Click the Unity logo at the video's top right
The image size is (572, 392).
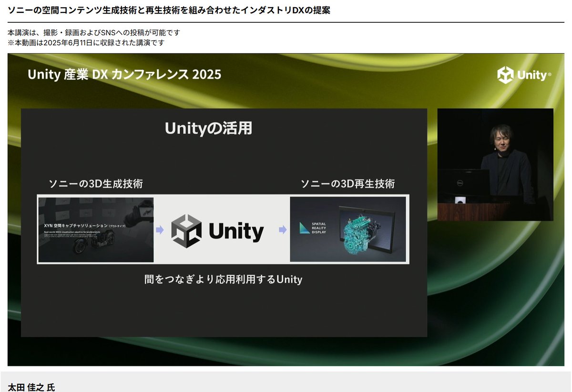[x=524, y=75]
